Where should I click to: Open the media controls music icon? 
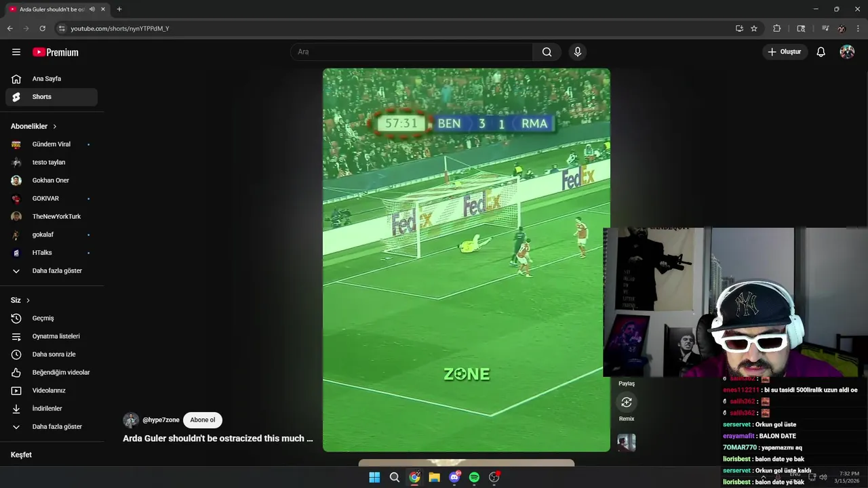pyautogui.click(x=825, y=28)
